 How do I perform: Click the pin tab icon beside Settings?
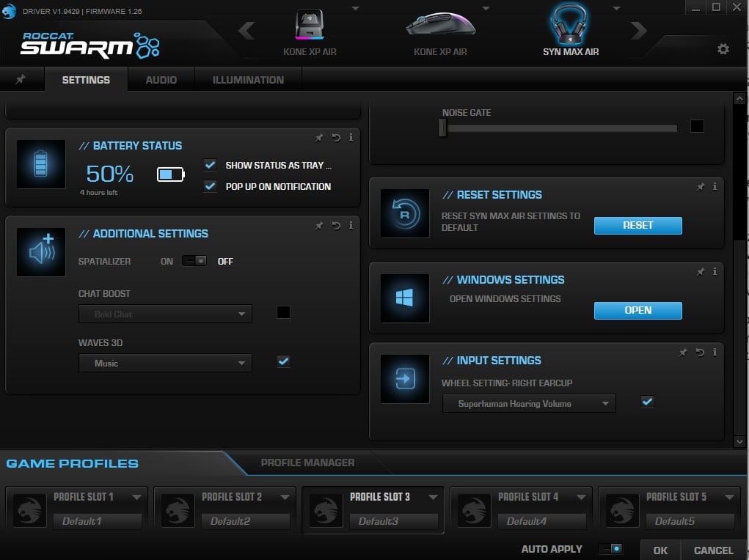click(x=21, y=79)
